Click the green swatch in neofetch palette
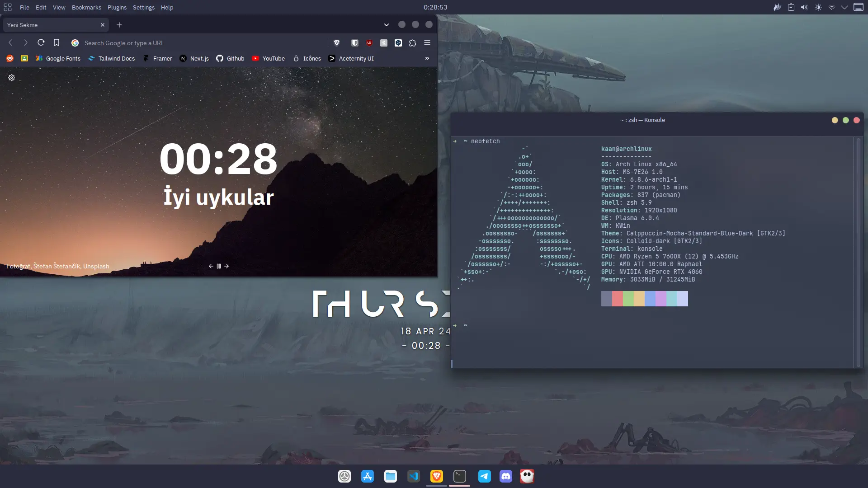The width and height of the screenshot is (868, 488). (628, 299)
